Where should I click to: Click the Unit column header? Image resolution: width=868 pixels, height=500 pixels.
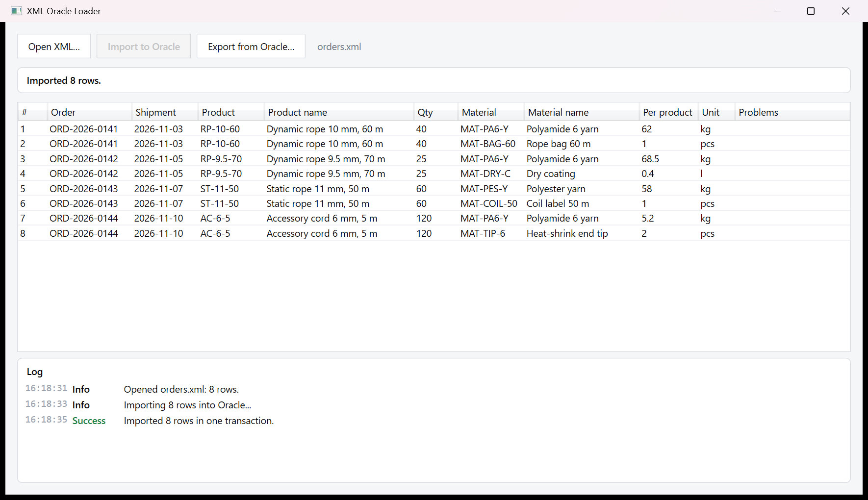[716, 112]
